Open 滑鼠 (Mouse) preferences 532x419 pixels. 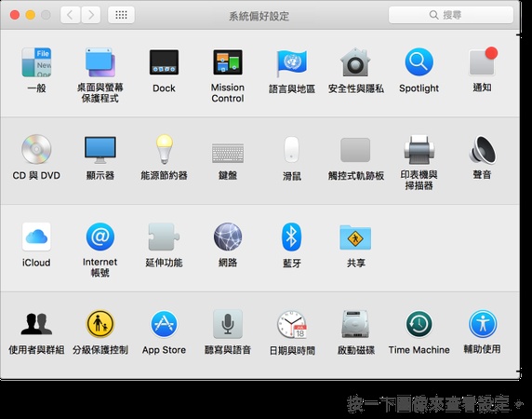pos(291,149)
